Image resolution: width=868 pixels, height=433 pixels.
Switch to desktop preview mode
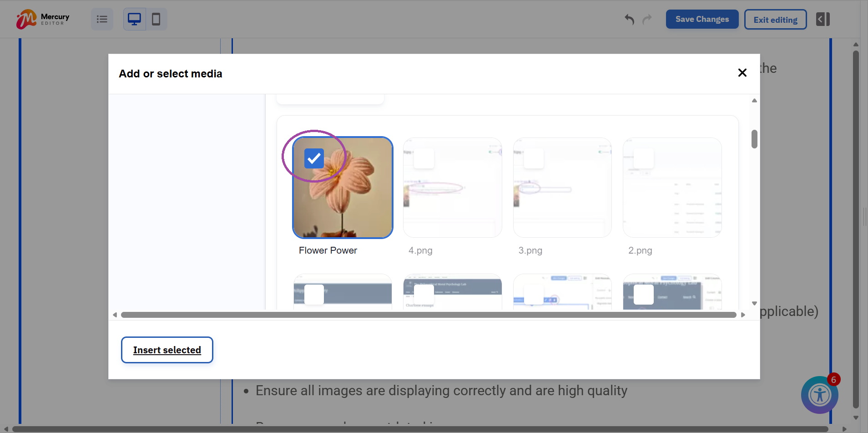click(x=134, y=19)
